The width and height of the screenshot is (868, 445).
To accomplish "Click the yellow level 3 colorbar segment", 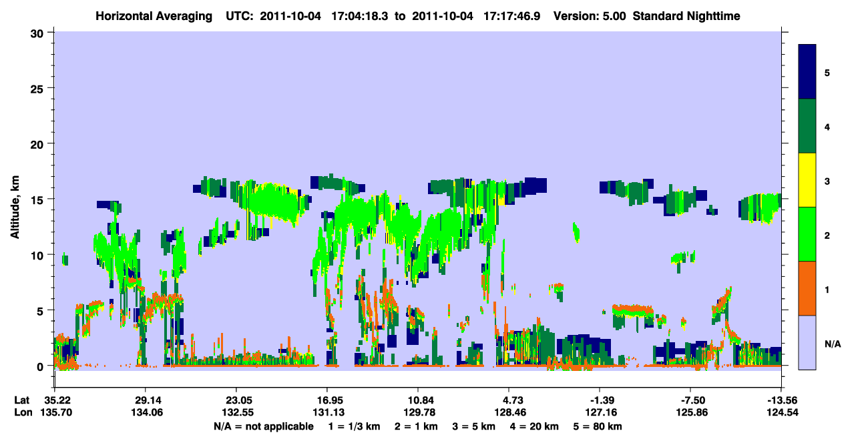I will 807,180.
